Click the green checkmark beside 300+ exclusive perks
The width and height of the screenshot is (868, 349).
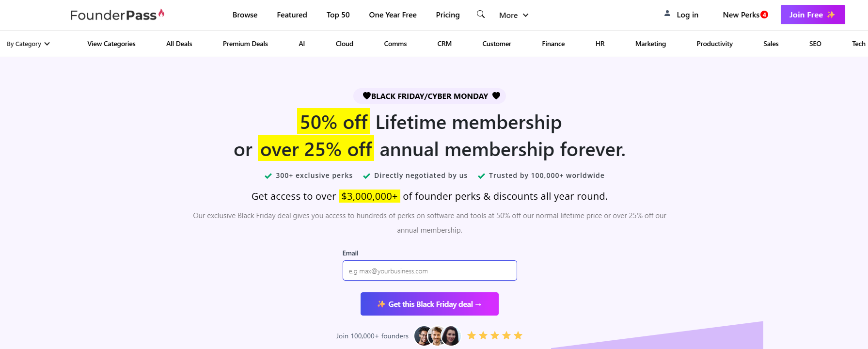tap(267, 175)
